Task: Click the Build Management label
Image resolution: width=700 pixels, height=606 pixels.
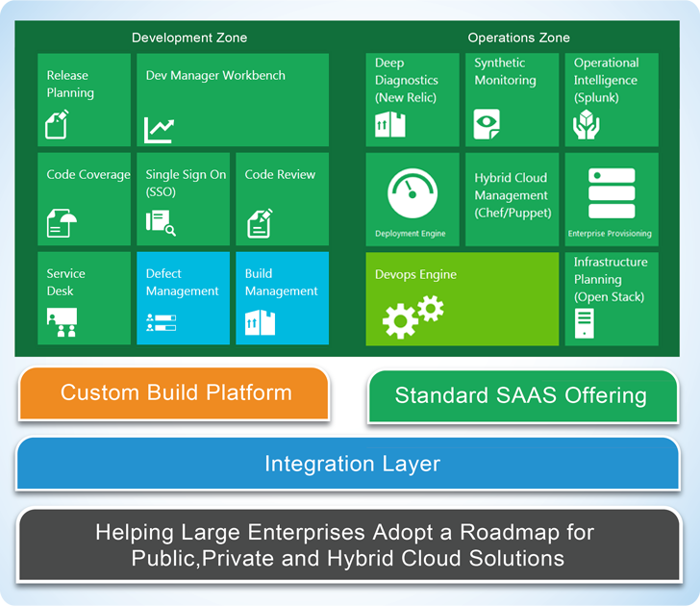Action: [x=281, y=282]
